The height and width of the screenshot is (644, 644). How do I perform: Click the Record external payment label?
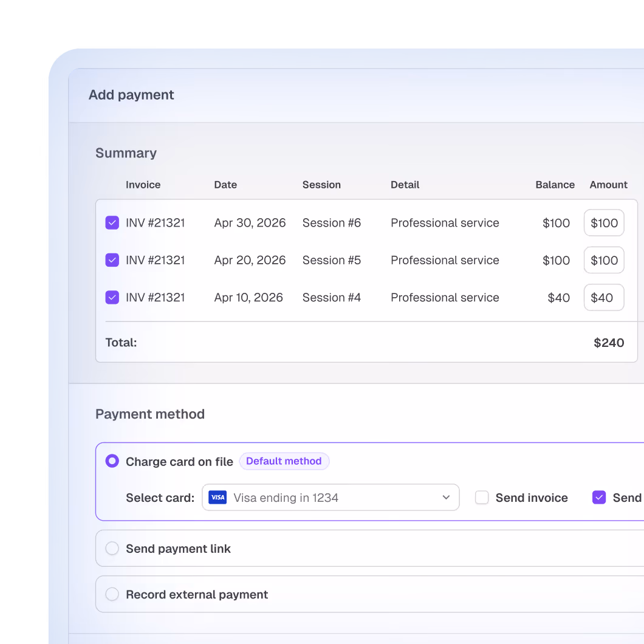click(197, 595)
